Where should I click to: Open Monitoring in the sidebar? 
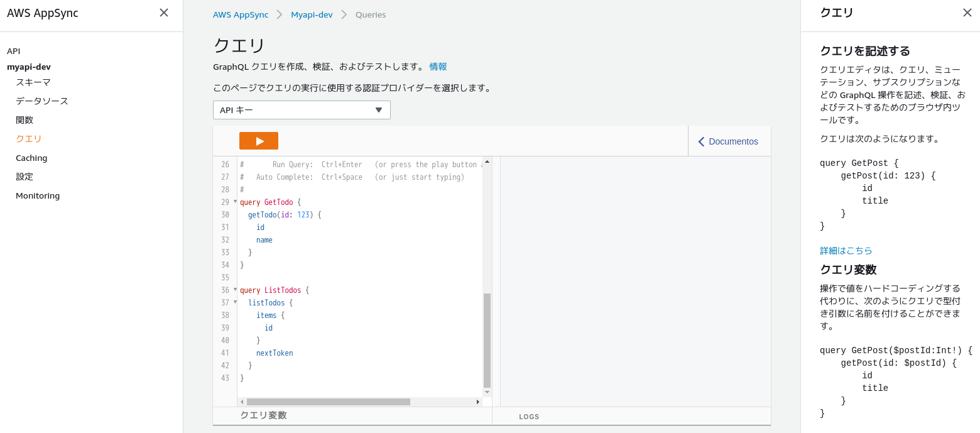click(x=38, y=195)
